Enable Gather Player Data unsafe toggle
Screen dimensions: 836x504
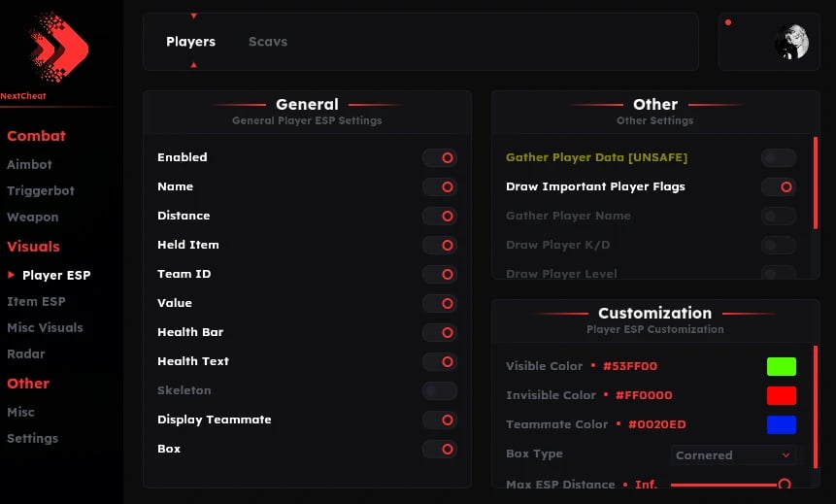pyautogui.click(x=779, y=157)
